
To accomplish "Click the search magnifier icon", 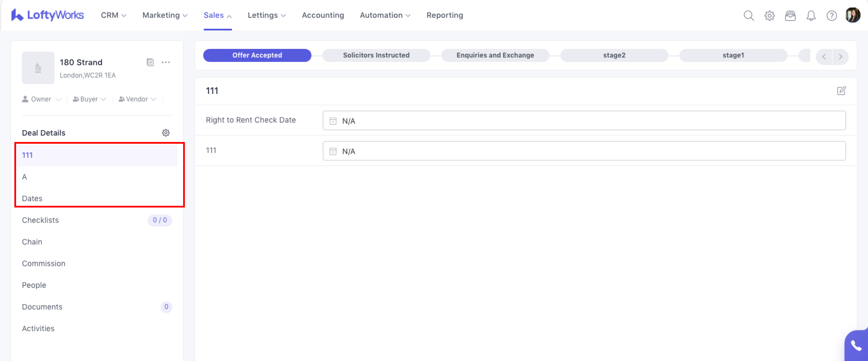I will [x=748, y=16].
